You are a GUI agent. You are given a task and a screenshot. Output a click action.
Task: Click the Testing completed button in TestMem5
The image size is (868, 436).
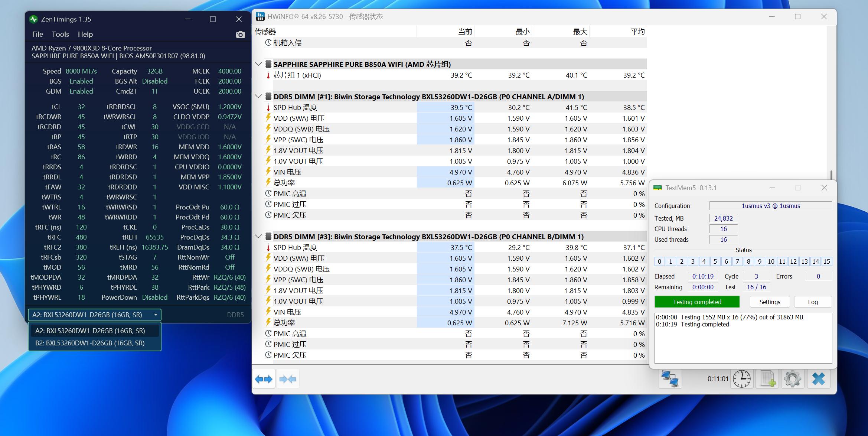(697, 302)
